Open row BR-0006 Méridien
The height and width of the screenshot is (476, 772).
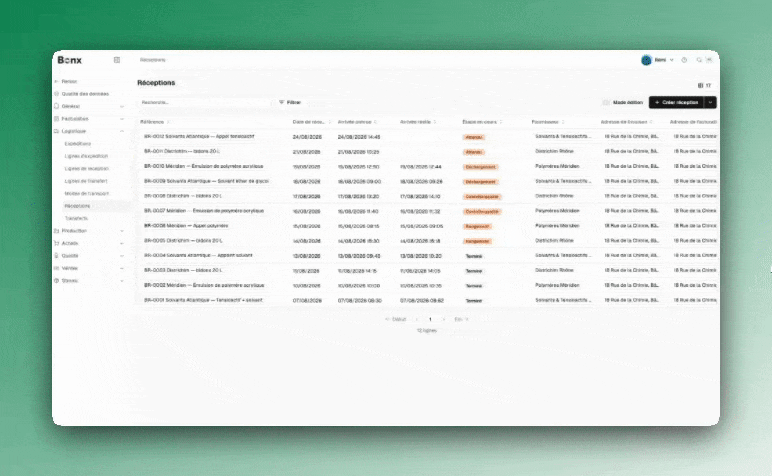coord(186,226)
